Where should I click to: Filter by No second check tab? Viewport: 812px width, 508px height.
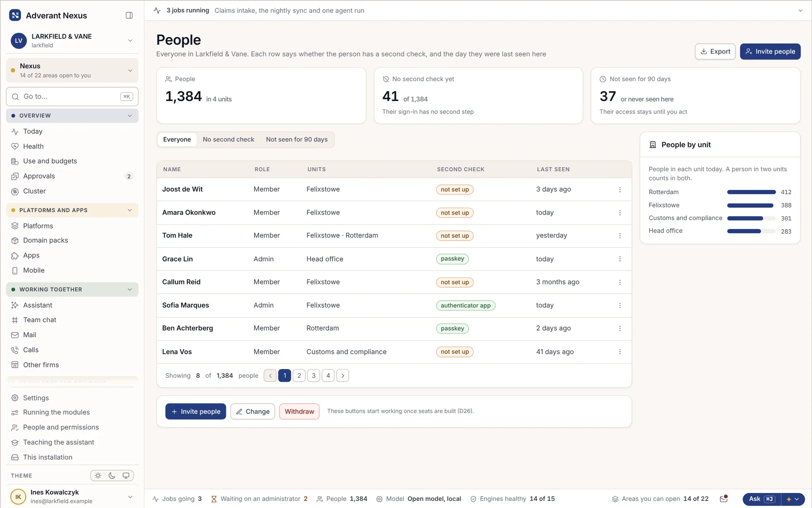(x=228, y=140)
